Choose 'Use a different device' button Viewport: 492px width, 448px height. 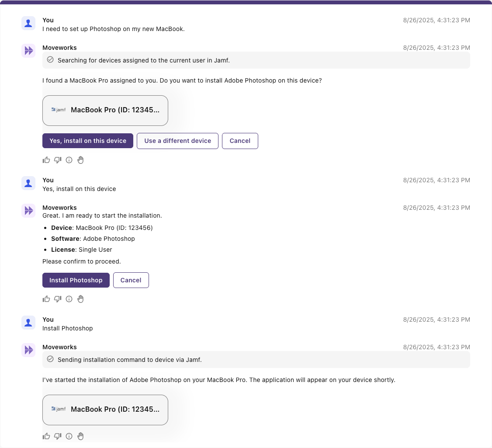[177, 141]
